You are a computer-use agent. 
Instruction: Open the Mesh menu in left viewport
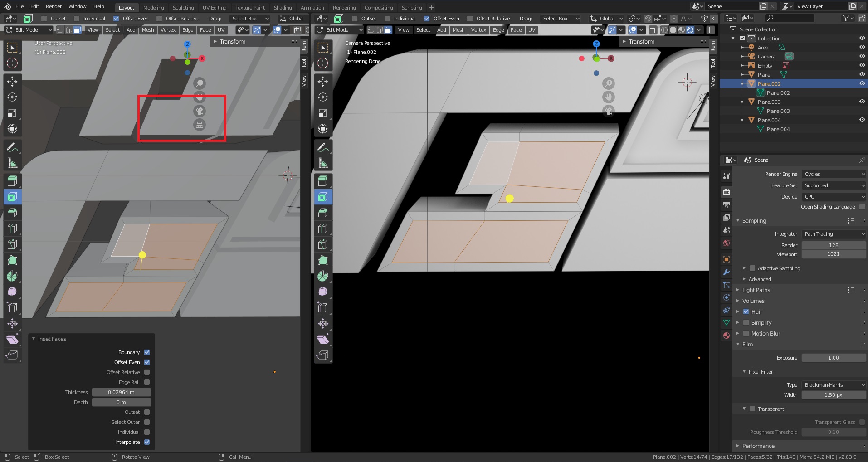point(148,30)
